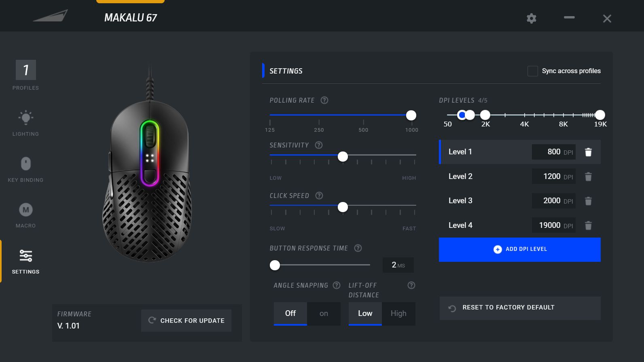The width and height of the screenshot is (644, 362).
Task: Set Lift-Off Distance to Low
Action: click(365, 314)
